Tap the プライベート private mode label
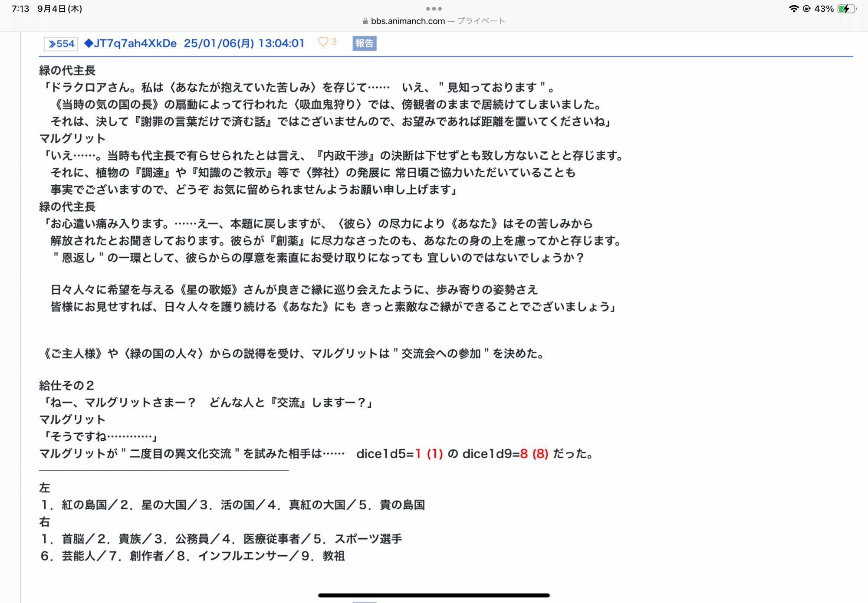 (x=481, y=21)
